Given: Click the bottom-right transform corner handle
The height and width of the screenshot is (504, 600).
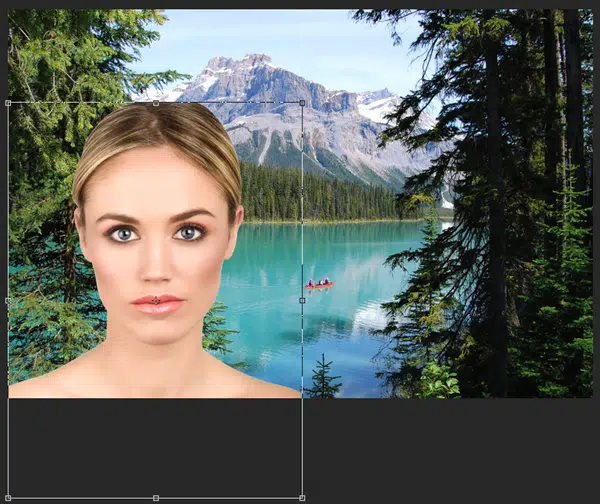Looking at the screenshot, I should click(302, 497).
